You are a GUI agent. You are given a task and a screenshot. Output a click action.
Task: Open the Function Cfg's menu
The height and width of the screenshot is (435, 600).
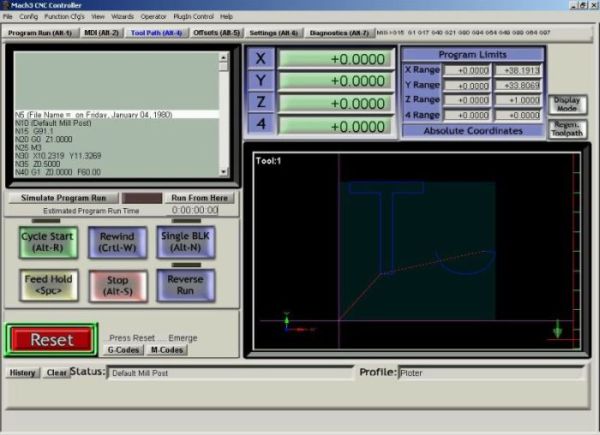pos(64,16)
